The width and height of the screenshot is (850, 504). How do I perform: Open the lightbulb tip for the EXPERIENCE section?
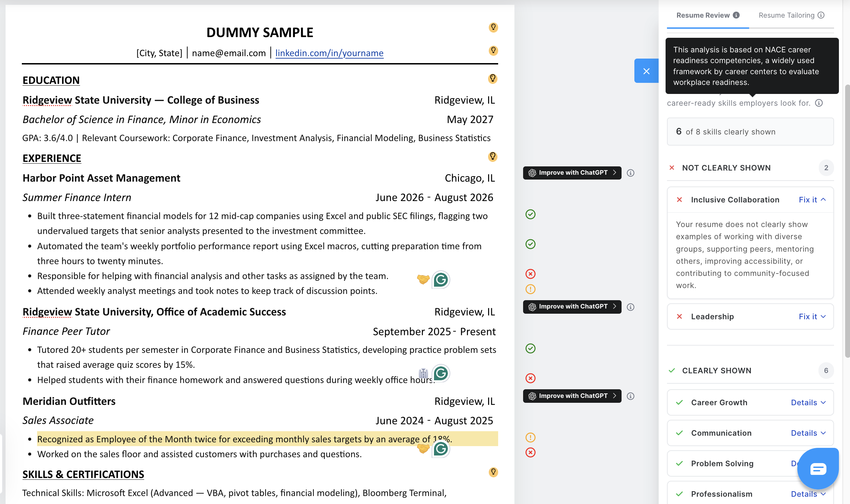point(493,157)
